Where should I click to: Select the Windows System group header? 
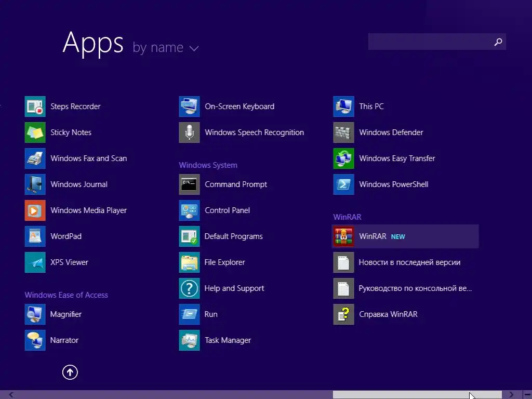[208, 165]
